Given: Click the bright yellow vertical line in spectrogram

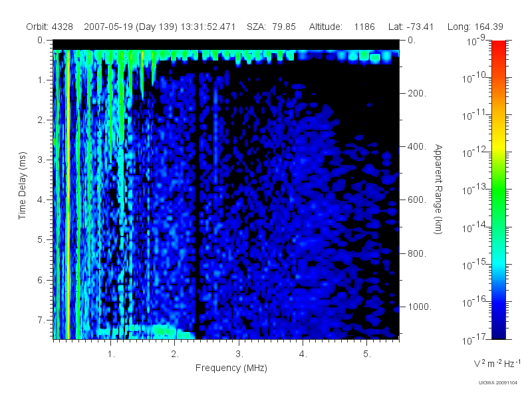Looking at the screenshot, I should click(x=68, y=194).
